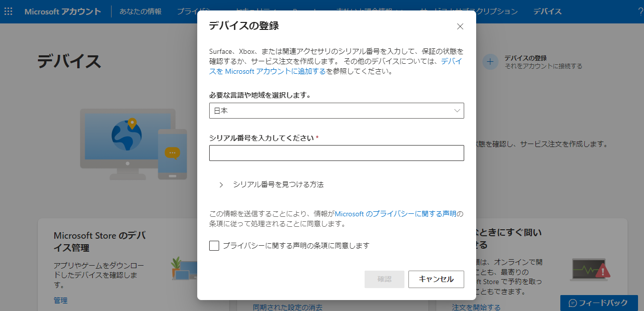Click デバイスの登録 text in the background page
This screenshot has height=311, width=644.
click(525, 58)
